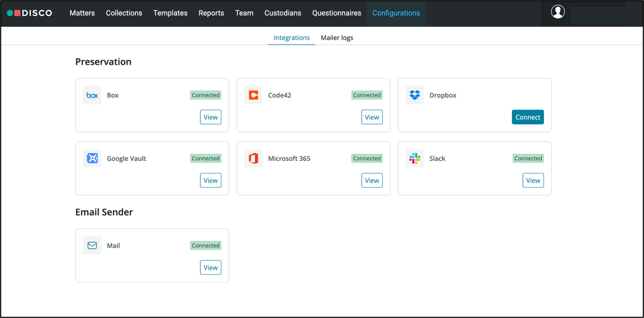644x318 pixels.
Task: Open Reports in the top navigation
Action: pyautogui.click(x=211, y=13)
